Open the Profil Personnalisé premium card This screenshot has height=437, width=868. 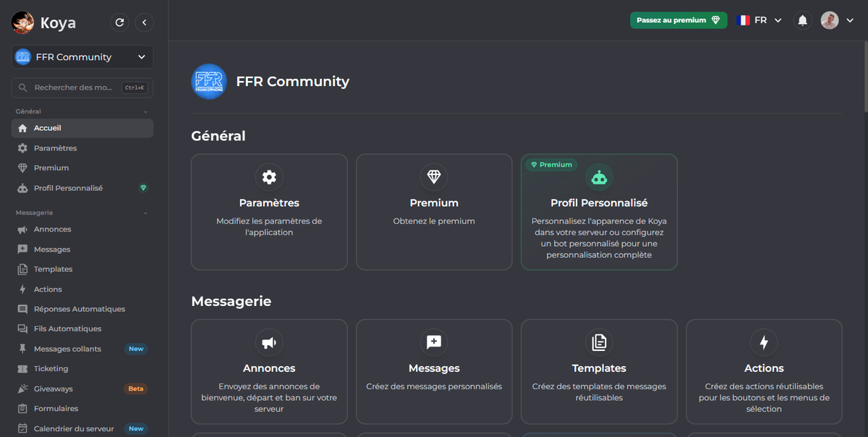click(x=599, y=212)
